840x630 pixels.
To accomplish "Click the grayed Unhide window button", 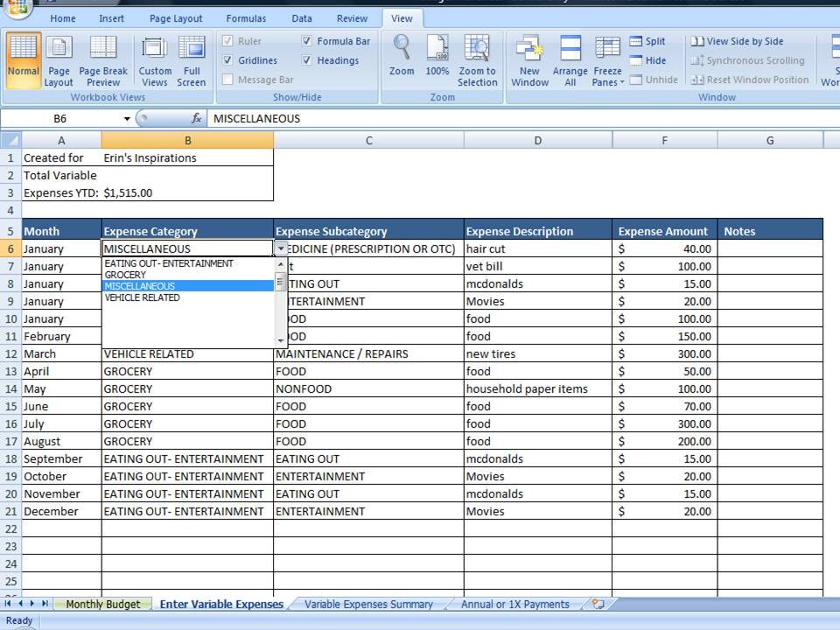I will click(x=654, y=80).
